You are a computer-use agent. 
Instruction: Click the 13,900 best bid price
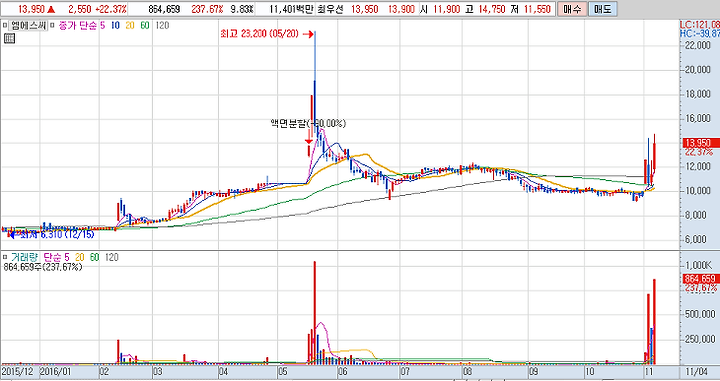point(401,9)
